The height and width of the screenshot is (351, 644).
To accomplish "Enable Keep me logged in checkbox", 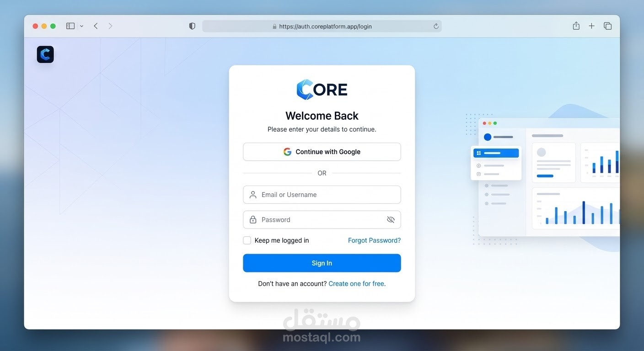I will click(x=247, y=240).
